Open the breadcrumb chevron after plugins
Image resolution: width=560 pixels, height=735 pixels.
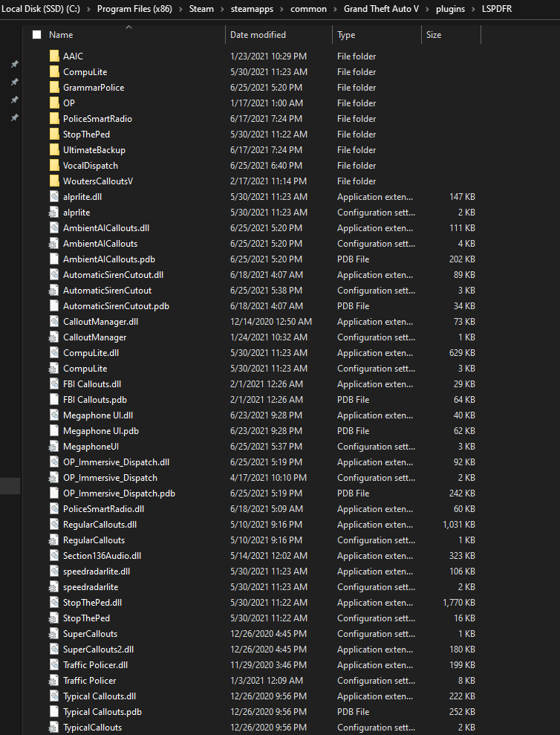click(474, 9)
